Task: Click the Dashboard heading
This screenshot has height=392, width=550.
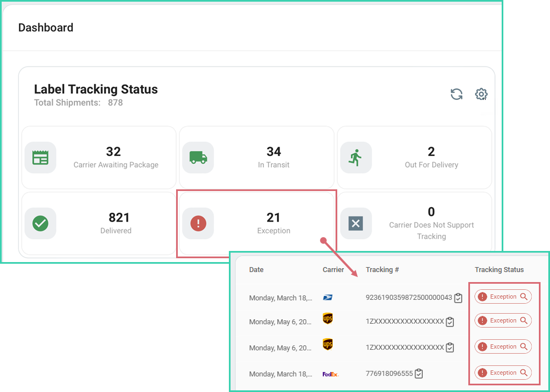Action: (46, 27)
